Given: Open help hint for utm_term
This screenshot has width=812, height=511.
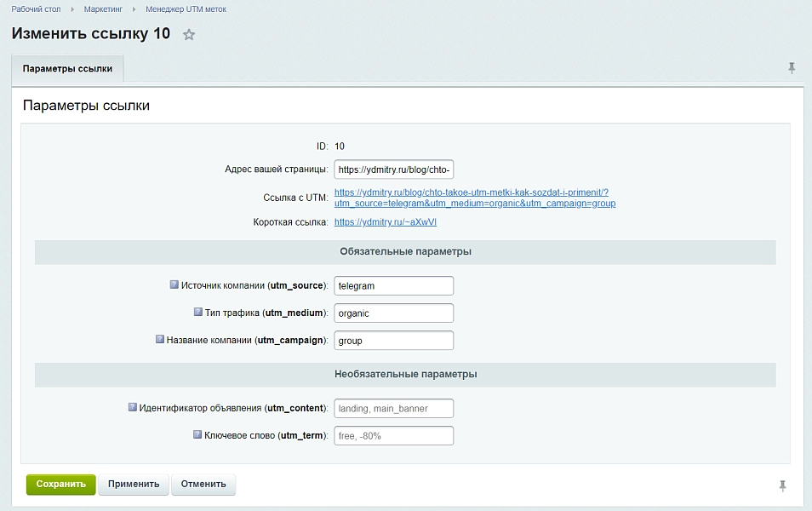Looking at the screenshot, I should (197, 435).
